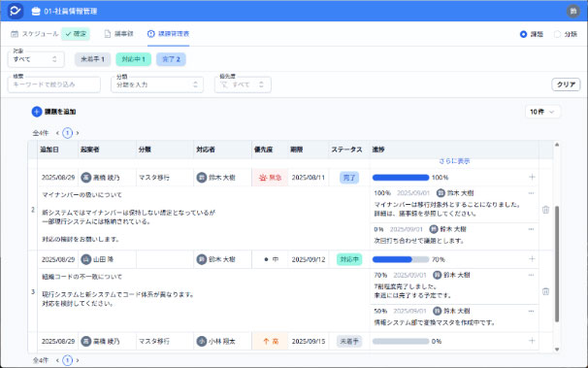Click the 対応中 status badge in table
The height and width of the screenshot is (368, 588).
coord(349,259)
